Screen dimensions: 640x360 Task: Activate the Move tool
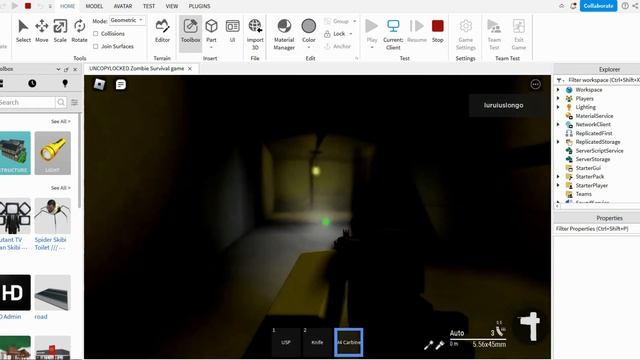42,31
